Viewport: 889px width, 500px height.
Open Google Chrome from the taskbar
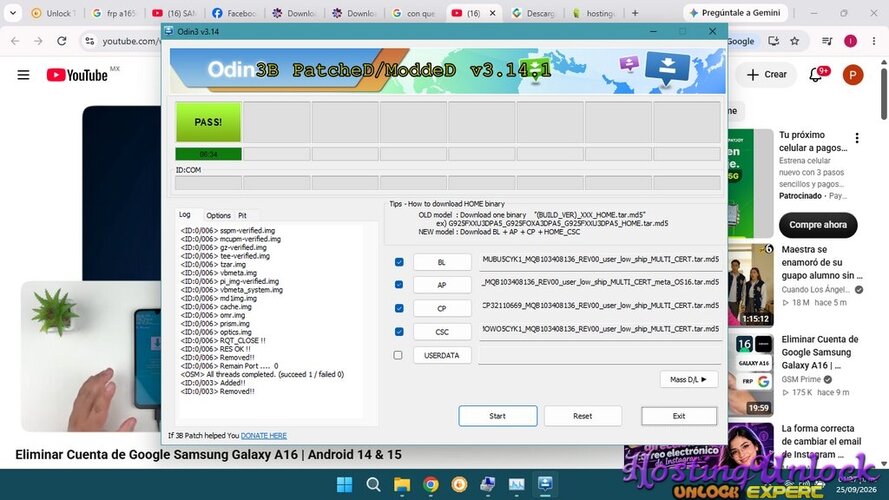tap(431, 485)
